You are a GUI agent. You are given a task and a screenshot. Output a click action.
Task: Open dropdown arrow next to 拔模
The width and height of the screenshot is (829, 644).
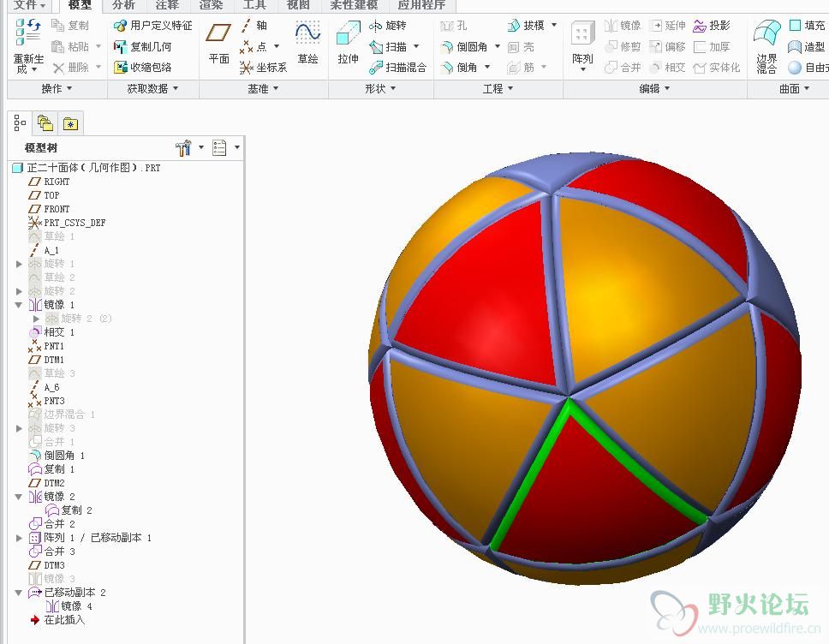[x=554, y=25]
